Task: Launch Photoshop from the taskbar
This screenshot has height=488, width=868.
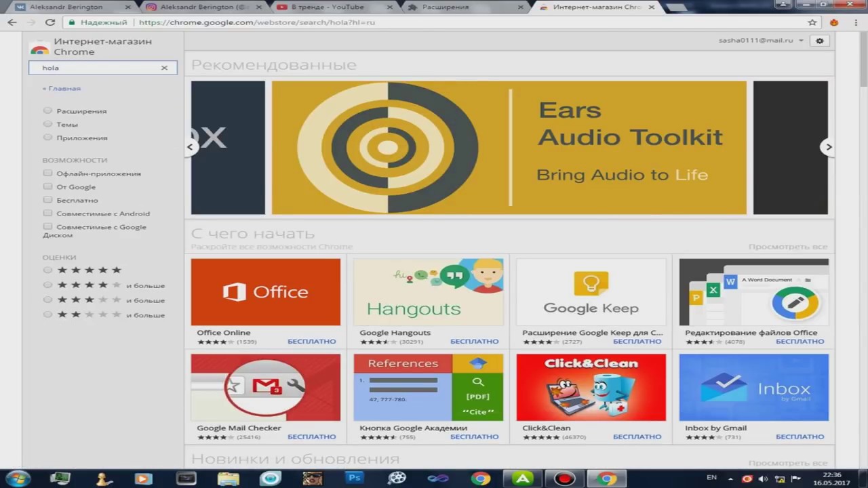Action: (354, 479)
